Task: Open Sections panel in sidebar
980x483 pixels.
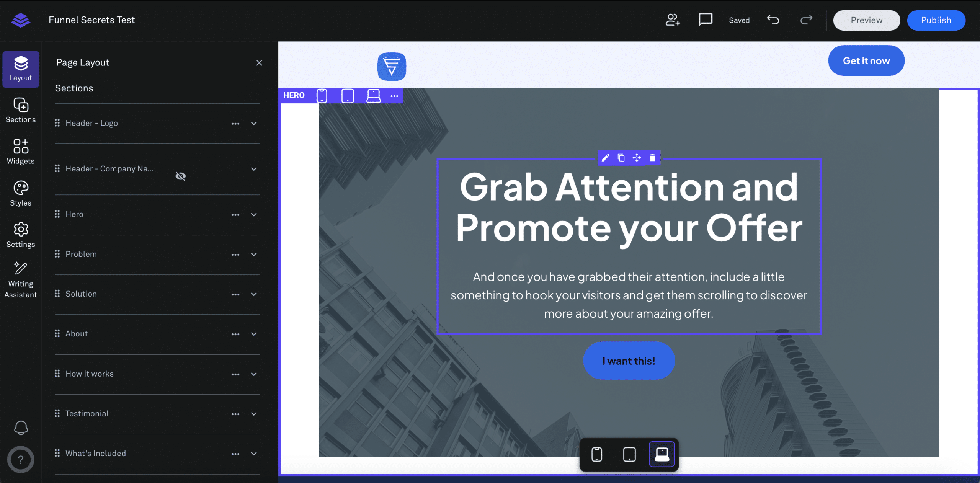Action: [21, 111]
